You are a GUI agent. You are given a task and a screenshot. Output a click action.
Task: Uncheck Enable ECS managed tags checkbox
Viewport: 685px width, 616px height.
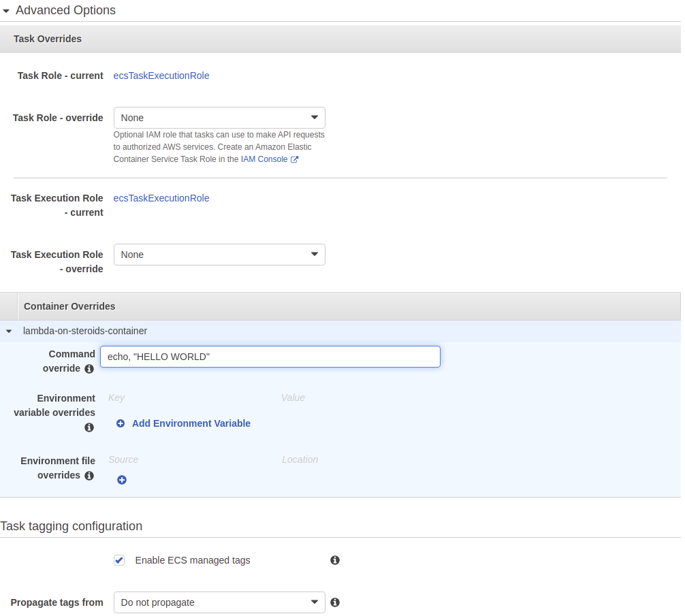(119, 560)
